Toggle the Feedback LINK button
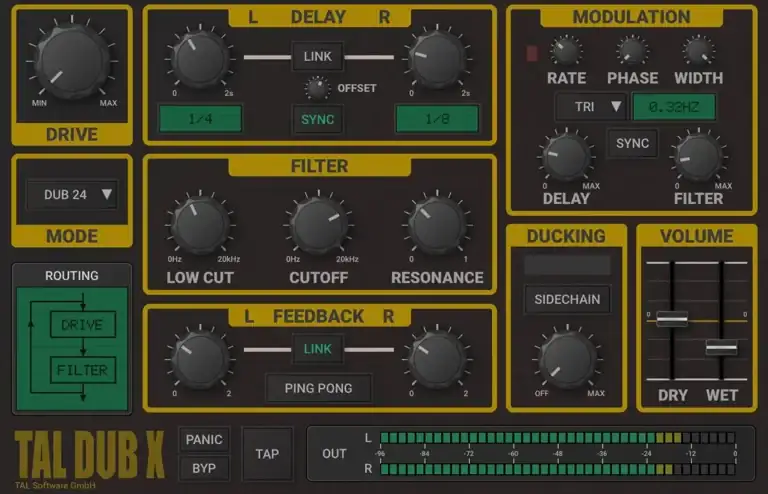The height and width of the screenshot is (494, 768). (317, 349)
